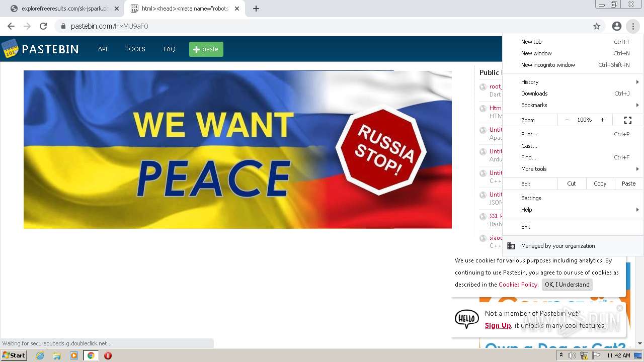Click the Sign Up link
644x362 pixels.
[498, 326]
